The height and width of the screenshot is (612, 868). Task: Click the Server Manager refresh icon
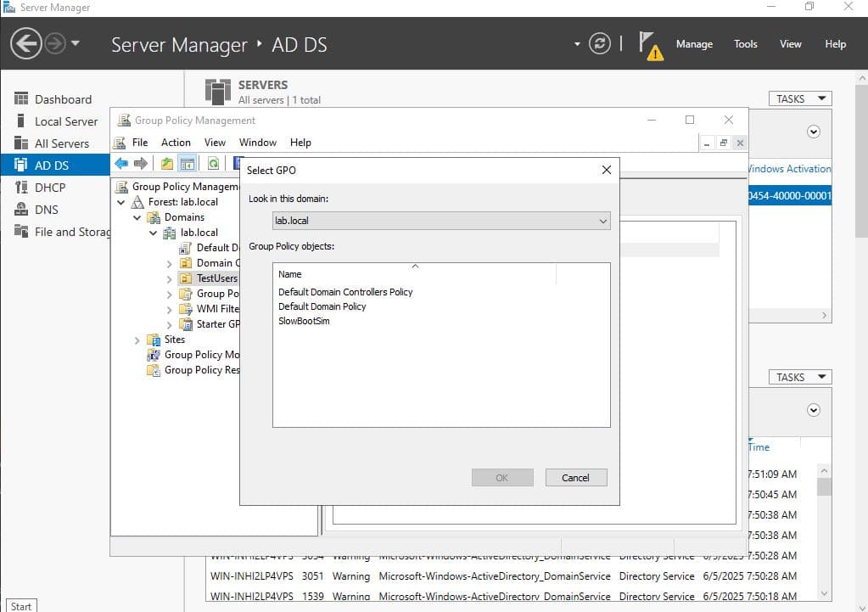(599, 44)
